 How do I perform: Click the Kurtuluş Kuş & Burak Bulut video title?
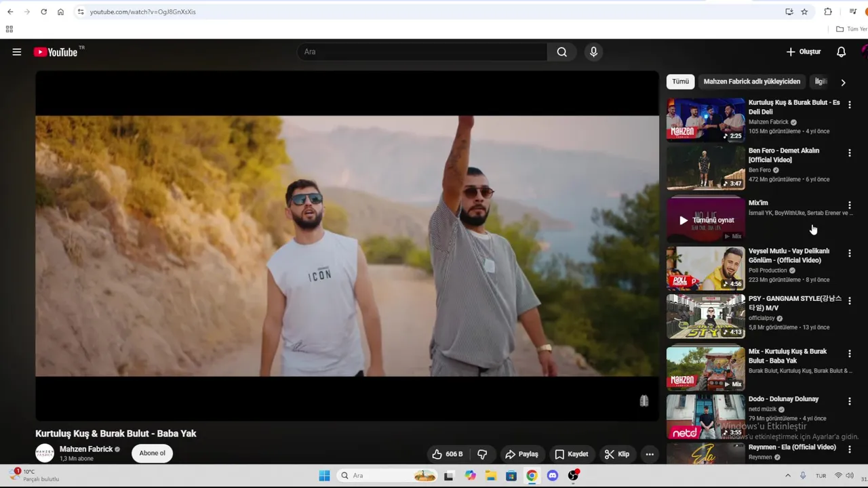116,434
